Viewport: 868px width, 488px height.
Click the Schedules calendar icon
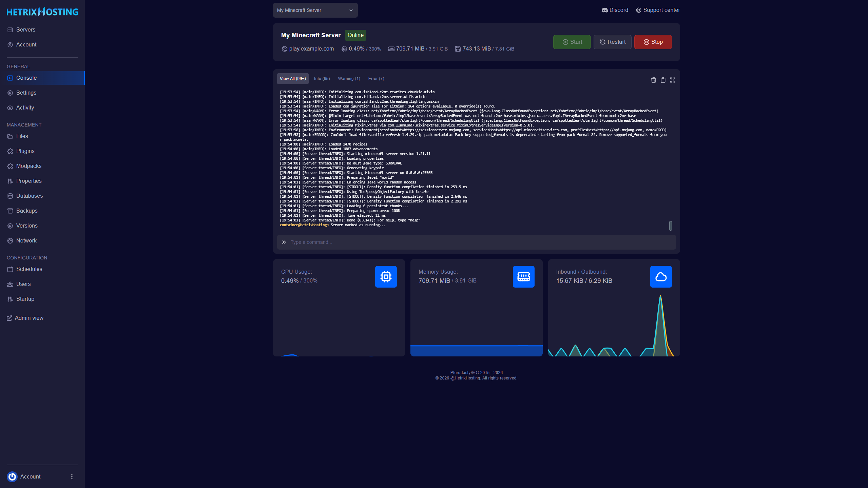coord(10,269)
